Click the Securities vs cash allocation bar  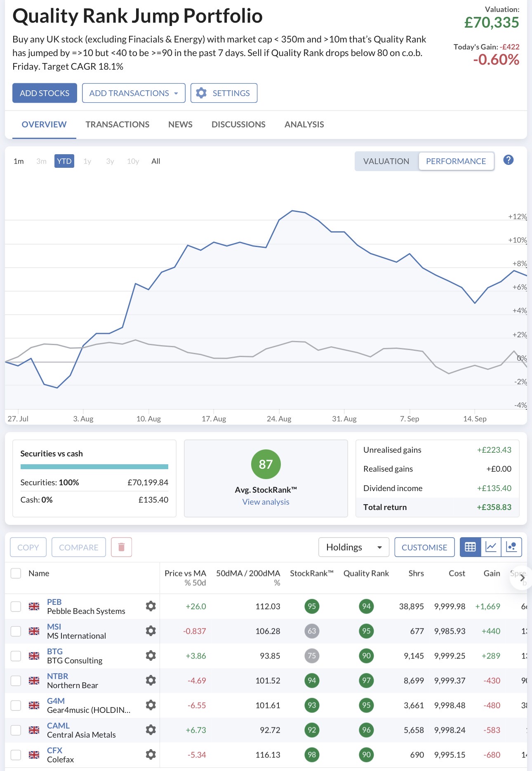pyautogui.click(x=94, y=467)
